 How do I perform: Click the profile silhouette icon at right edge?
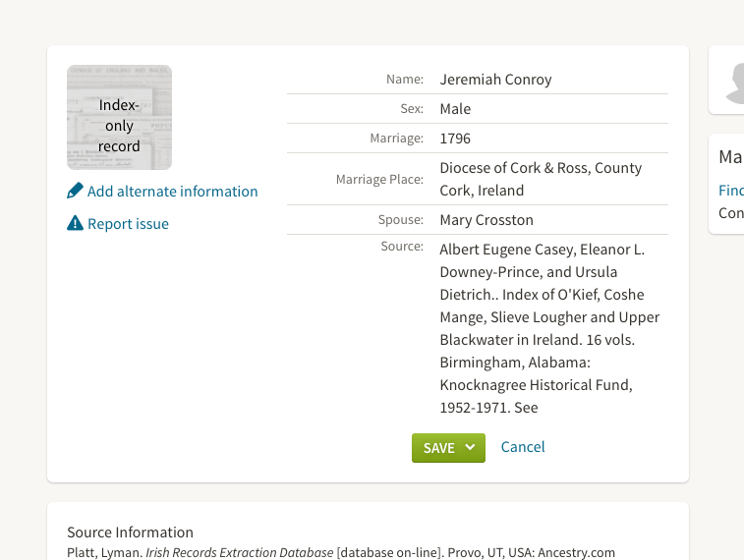point(733,82)
